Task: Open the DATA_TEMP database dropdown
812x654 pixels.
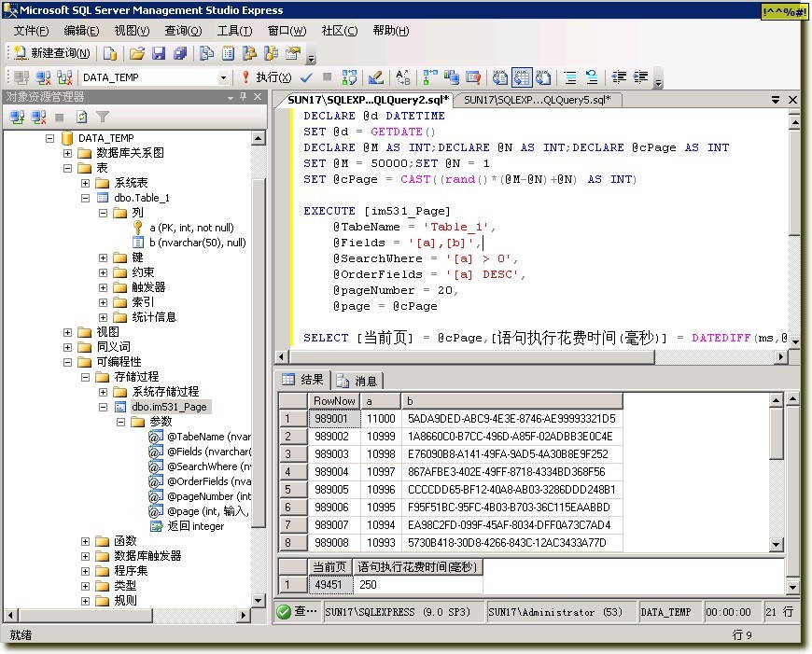Action: click(x=223, y=77)
